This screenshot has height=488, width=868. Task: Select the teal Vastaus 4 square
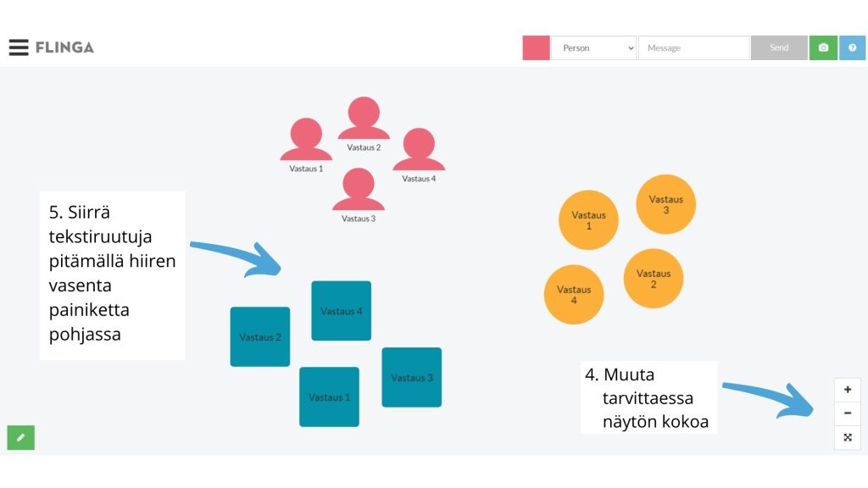(x=341, y=311)
